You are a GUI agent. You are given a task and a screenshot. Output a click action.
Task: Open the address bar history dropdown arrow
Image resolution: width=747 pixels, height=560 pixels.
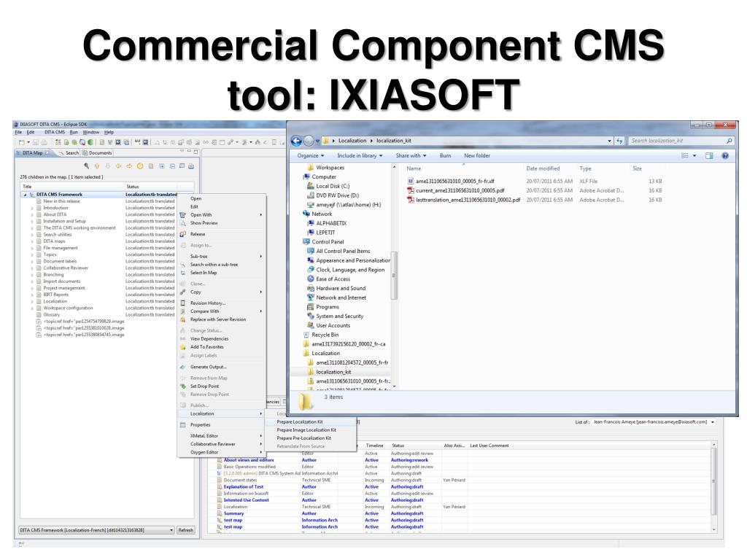[609, 141]
